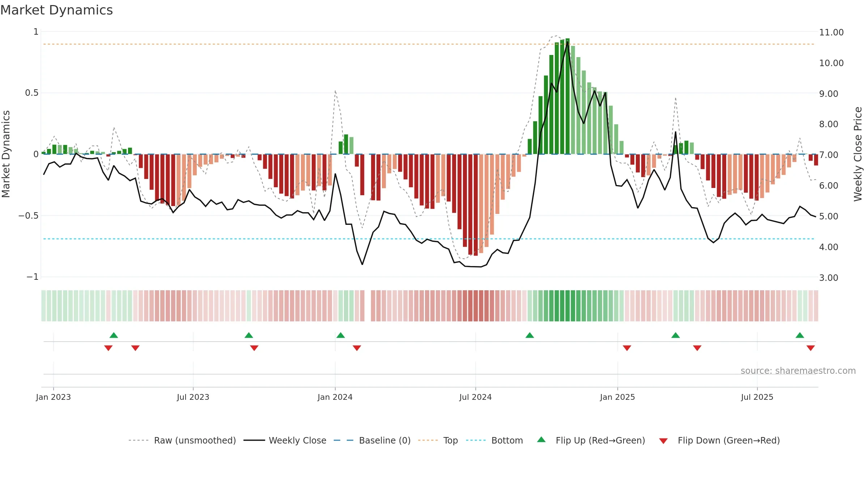Click the flip-up marker near September 2024
The image size is (868, 488).
tap(530, 335)
